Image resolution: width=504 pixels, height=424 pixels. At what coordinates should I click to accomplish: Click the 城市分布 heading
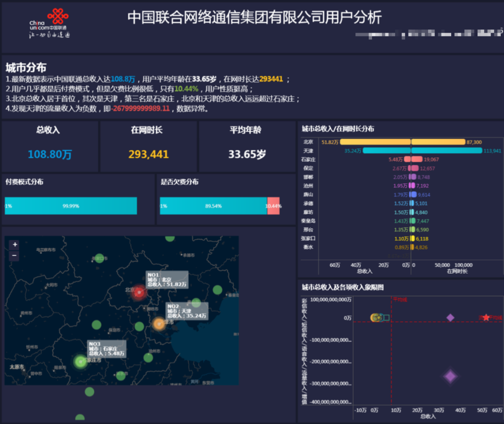pyautogui.click(x=26, y=68)
